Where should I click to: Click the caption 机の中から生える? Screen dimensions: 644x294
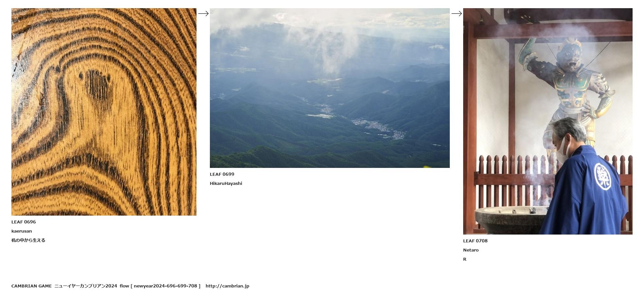(x=28, y=240)
